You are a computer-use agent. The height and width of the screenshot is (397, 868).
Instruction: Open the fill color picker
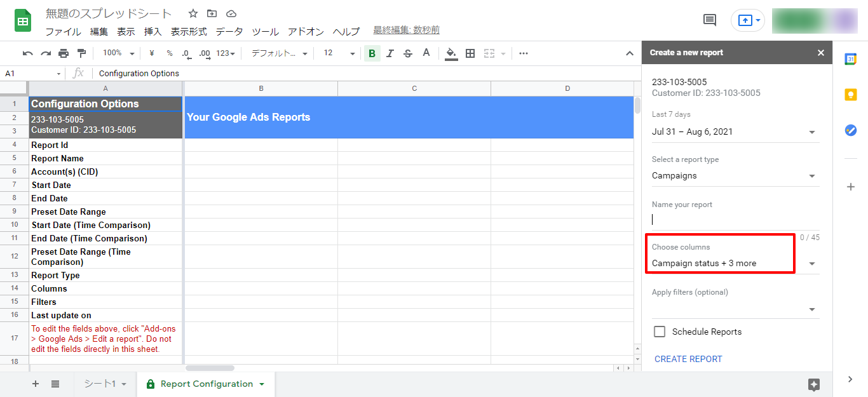[x=451, y=53]
